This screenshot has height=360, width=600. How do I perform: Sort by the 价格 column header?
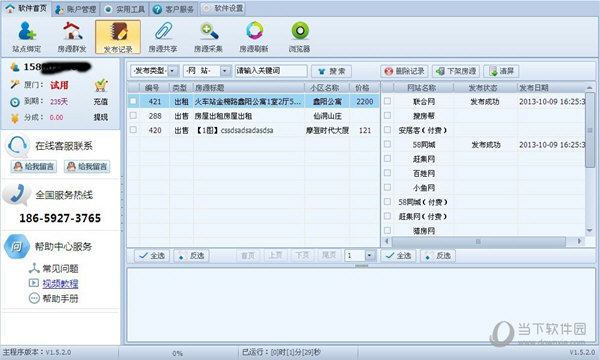tap(364, 88)
